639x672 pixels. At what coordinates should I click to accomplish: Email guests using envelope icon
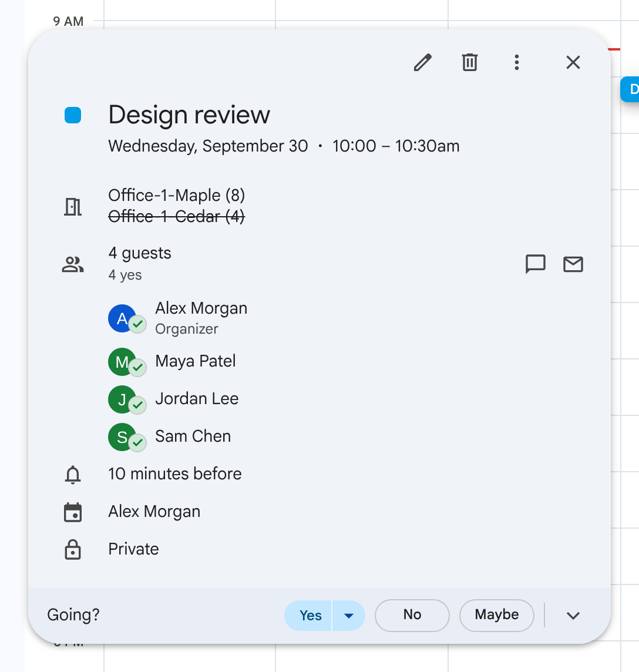[x=573, y=264]
